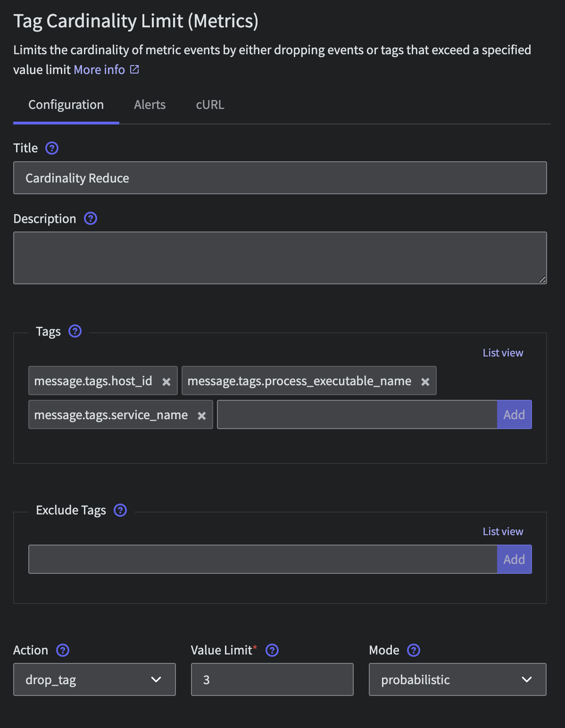This screenshot has height=728, width=565.
Task: Remove message.tags.host_id tag
Action: pos(166,382)
